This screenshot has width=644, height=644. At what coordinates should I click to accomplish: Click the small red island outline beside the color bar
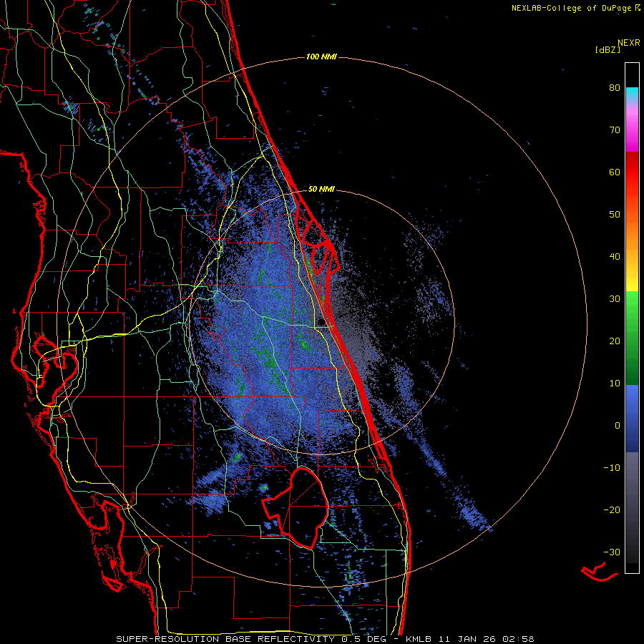click(x=599, y=572)
